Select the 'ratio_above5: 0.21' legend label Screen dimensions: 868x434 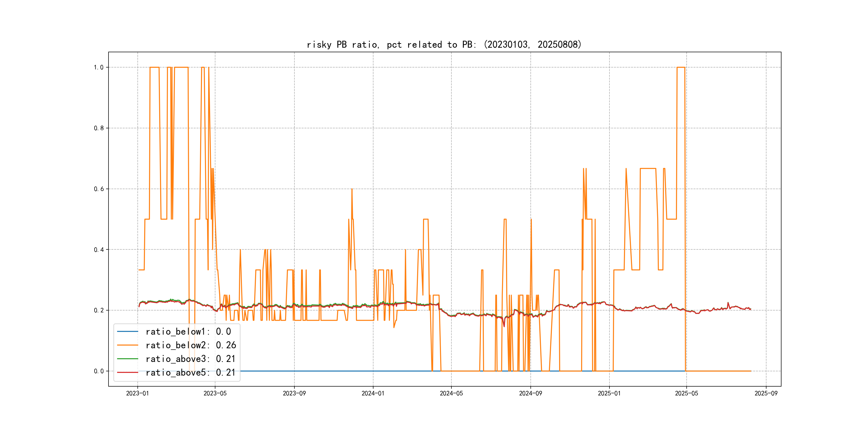[190, 372]
